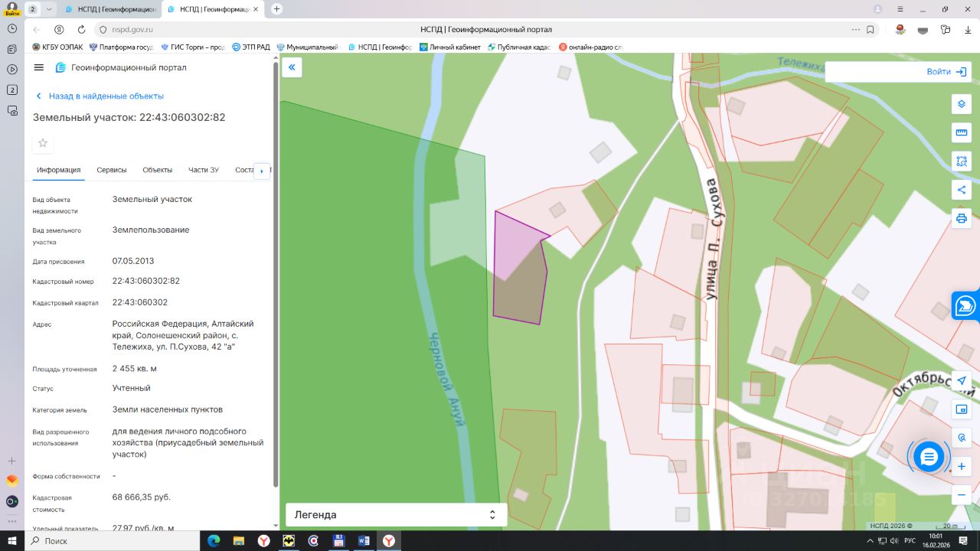Print the map
Screen dimensions: 980x551
962,218
